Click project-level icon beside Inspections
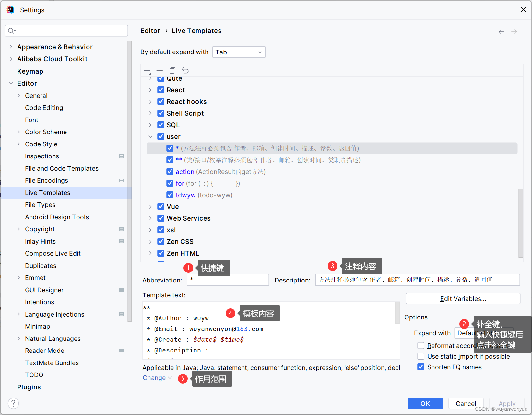 click(122, 156)
